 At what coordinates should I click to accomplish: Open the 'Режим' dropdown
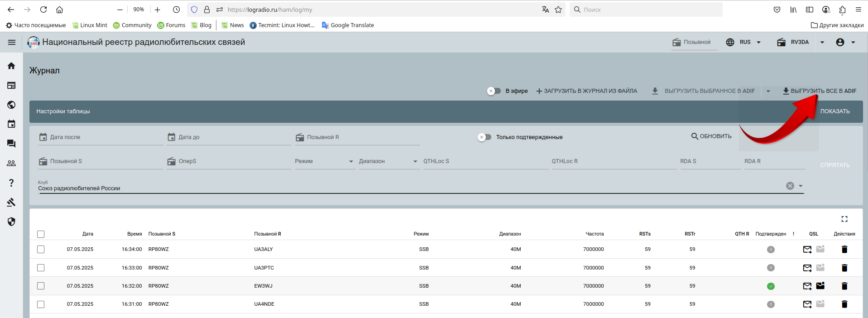324,161
